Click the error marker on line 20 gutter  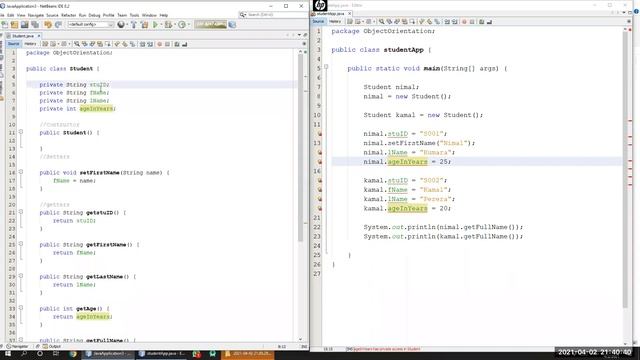click(x=320, y=208)
